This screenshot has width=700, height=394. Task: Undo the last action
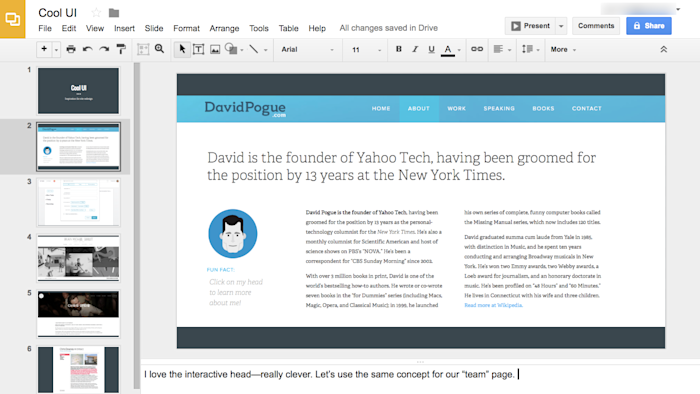(x=88, y=49)
